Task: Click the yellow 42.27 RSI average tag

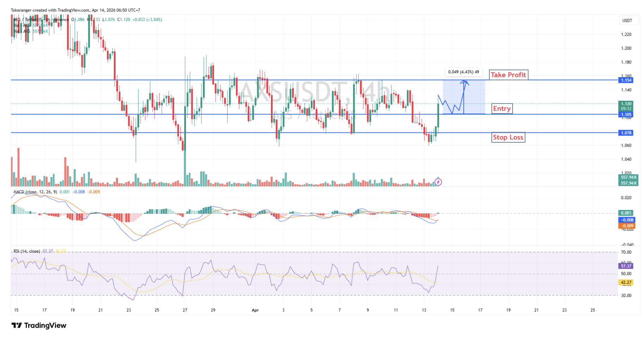Action: (626, 282)
